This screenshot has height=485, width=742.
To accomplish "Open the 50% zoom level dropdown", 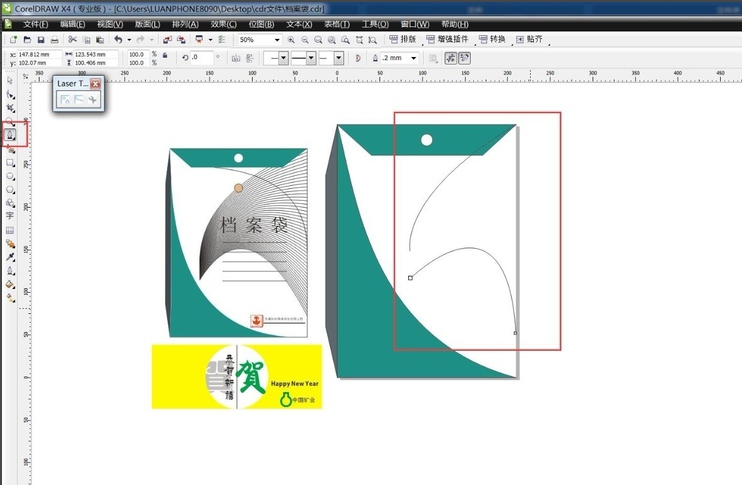I will (276, 40).
